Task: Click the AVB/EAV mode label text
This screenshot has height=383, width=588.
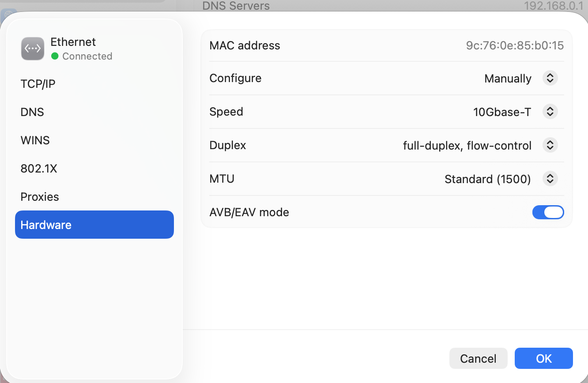Action: [x=249, y=212]
